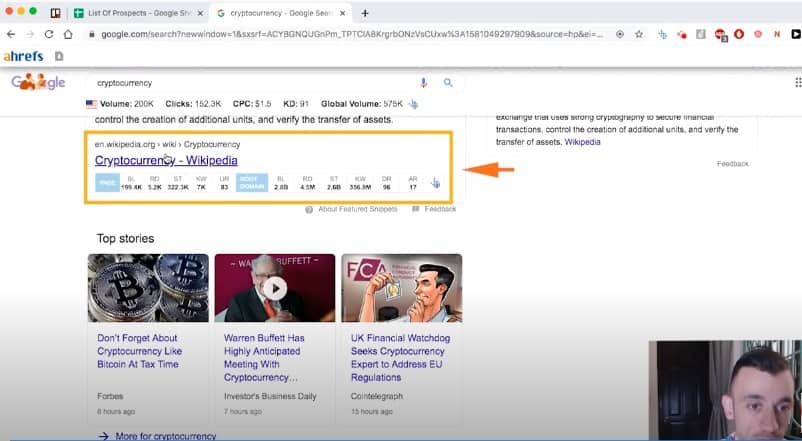Open the browser home page
Image resolution: width=802 pixels, height=441 pixels.
(68, 34)
